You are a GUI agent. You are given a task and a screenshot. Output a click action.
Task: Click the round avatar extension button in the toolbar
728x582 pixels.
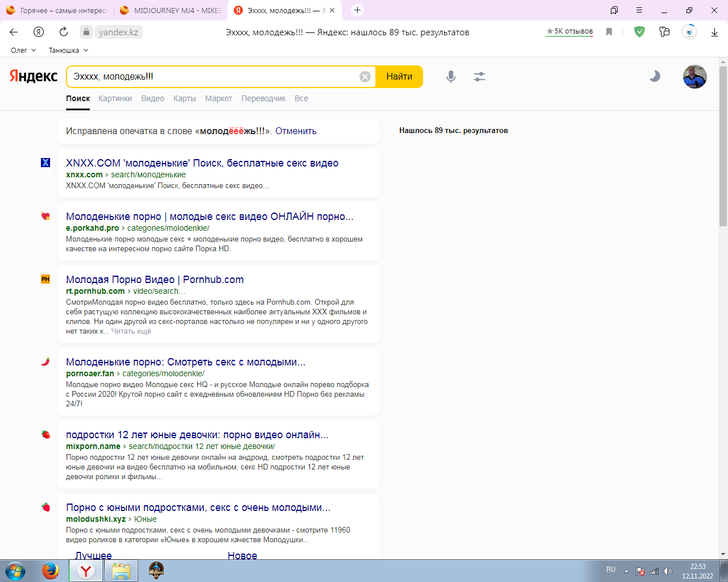(x=689, y=32)
